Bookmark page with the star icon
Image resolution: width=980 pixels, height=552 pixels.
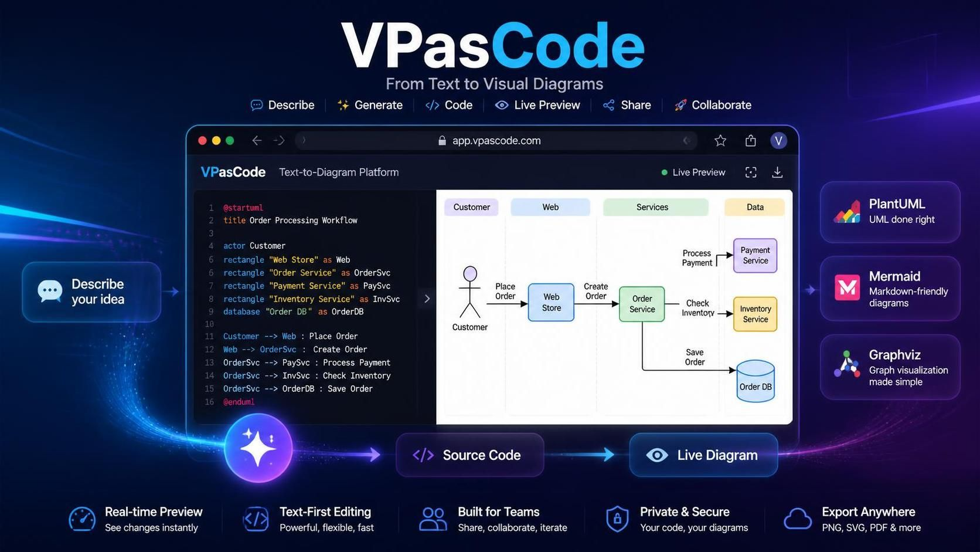[720, 140]
